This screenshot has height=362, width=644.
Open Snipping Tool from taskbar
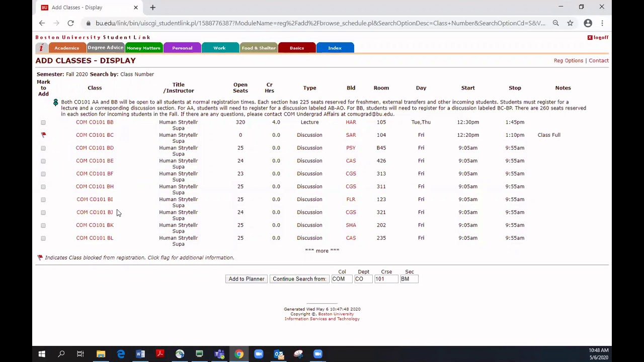pyautogui.click(x=298, y=354)
